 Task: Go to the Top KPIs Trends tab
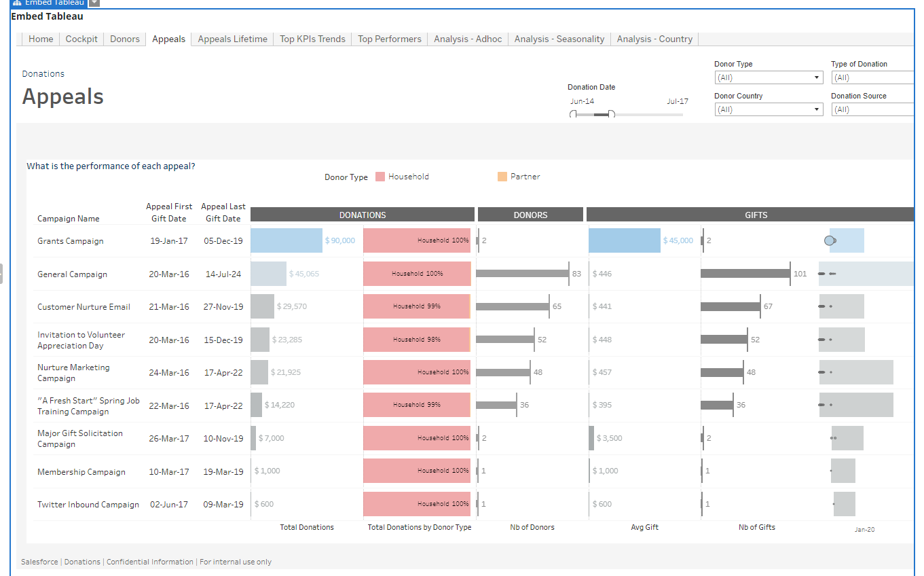[x=312, y=39]
